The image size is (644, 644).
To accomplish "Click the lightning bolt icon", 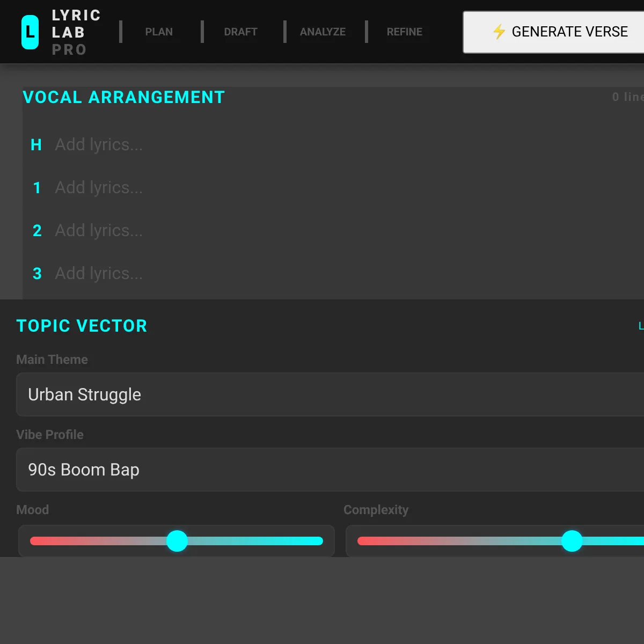I will click(499, 32).
